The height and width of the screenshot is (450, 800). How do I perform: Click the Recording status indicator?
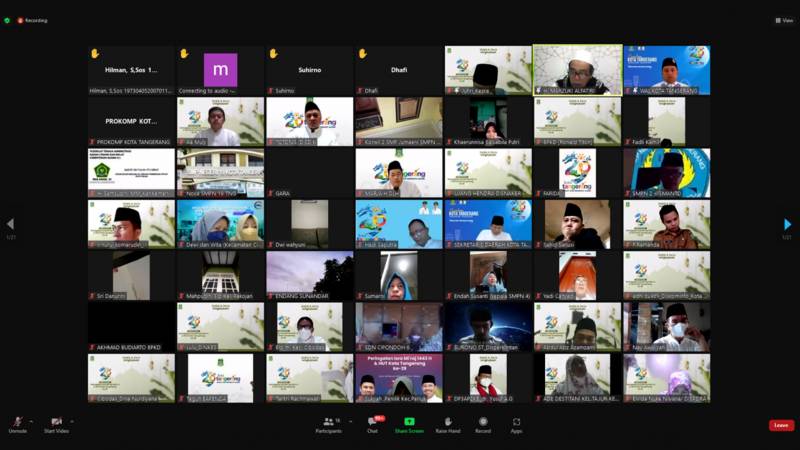point(32,20)
